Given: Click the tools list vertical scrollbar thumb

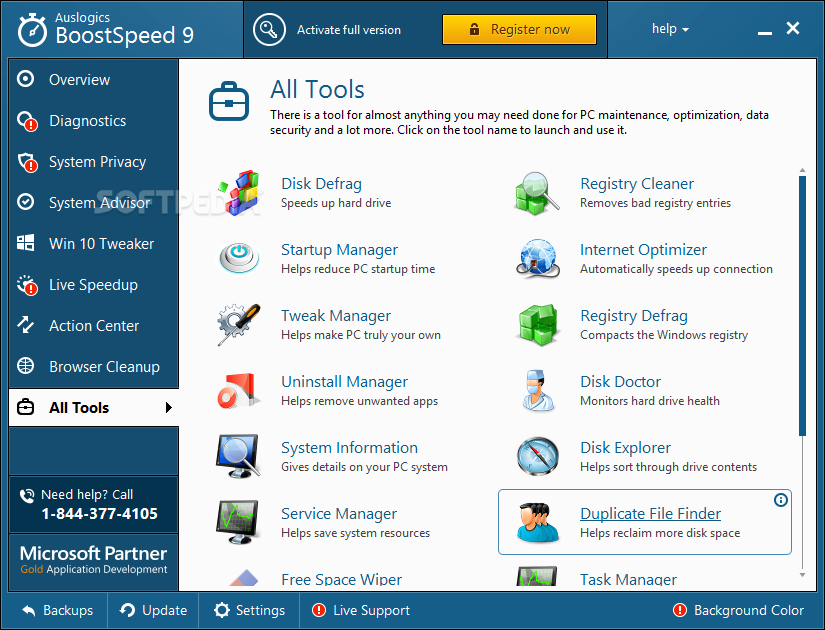Looking at the screenshot, I should pyautogui.click(x=802, y=306).
